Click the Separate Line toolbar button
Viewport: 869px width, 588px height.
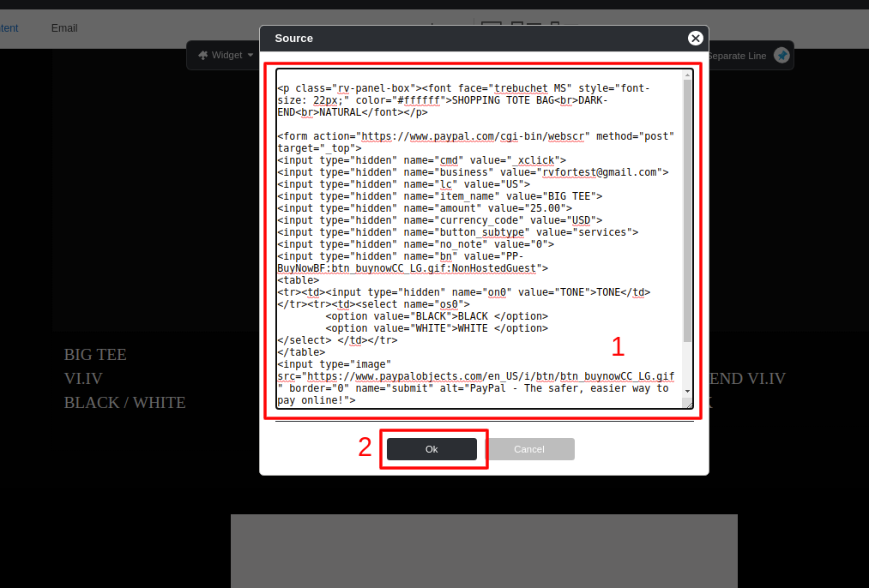click(x=737, y=56)
